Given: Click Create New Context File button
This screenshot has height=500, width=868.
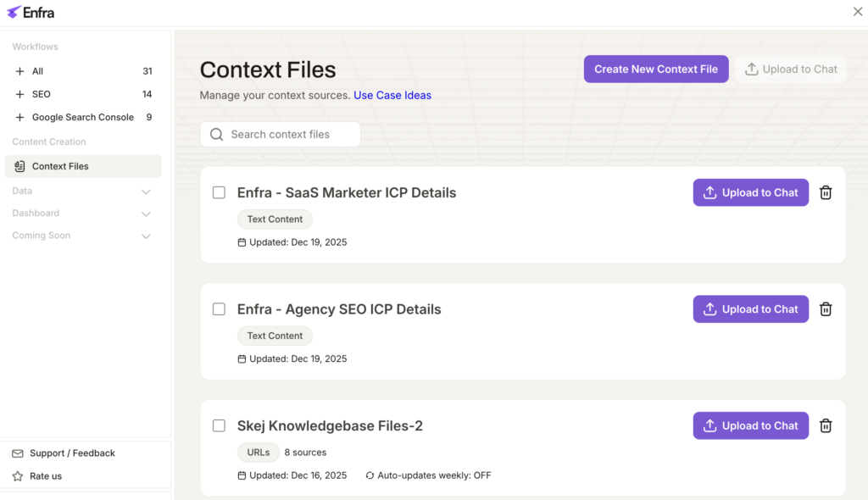Looking at the screenshot, I should [655, 69].
